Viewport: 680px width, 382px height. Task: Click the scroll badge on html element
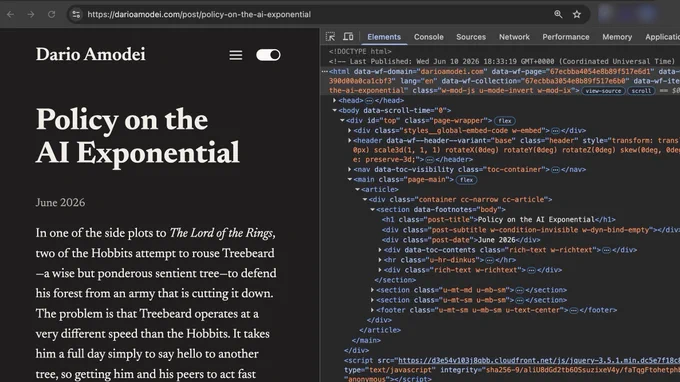(x=641, y=91)
